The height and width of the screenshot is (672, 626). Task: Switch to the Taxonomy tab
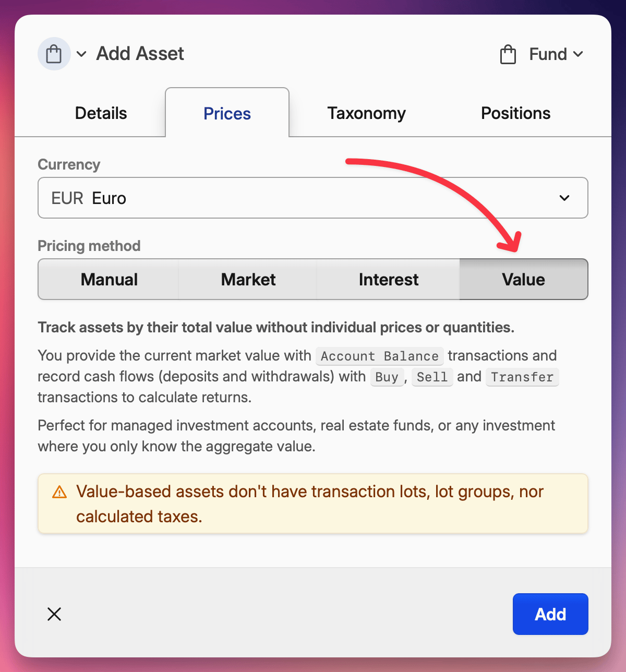click(x=366, y=113)
